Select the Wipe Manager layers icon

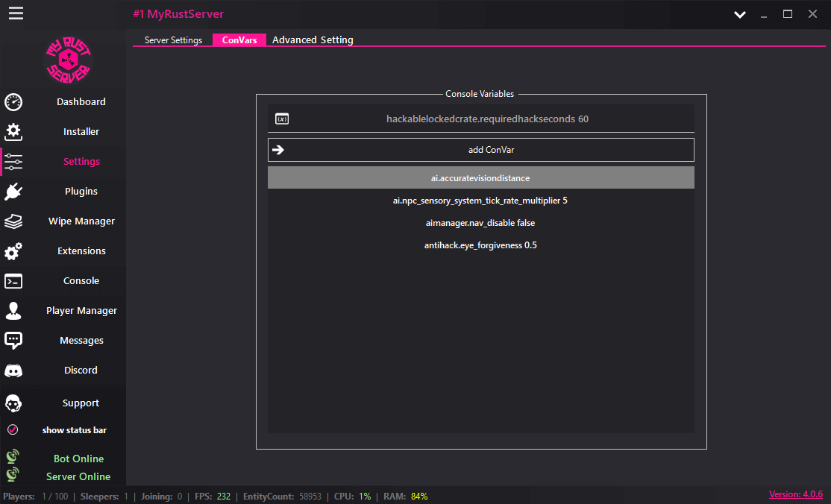click(13, 221)
